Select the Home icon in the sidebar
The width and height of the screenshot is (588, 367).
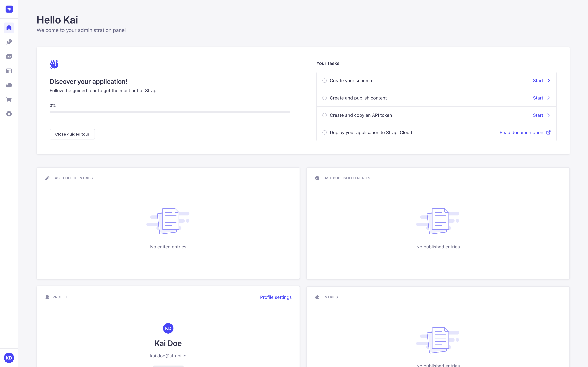(x=9, y=27)
